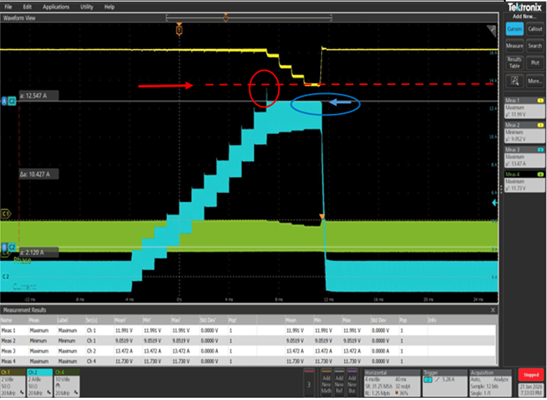The width and height of the screenshot is (547, 400).
Task: Open the Meas 4 Maximum badge
Action: pos(524,181)
